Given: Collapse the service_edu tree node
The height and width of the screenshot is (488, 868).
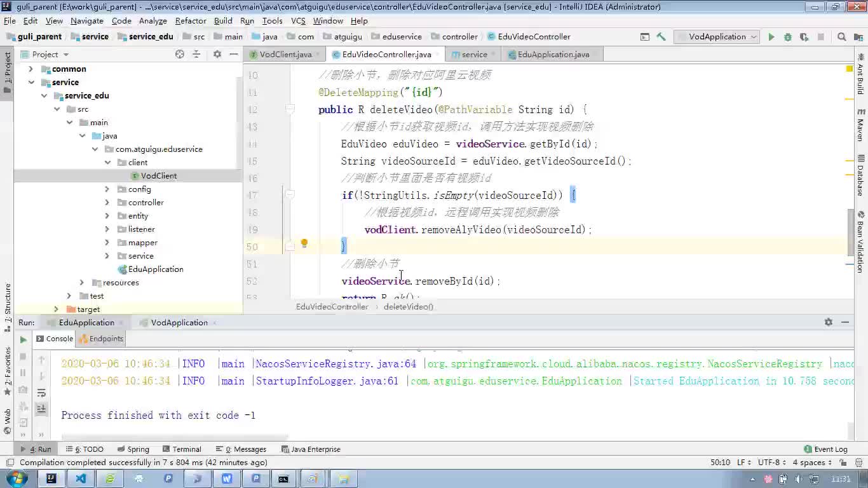Looking at the screenshot, I should coord(44,95).
